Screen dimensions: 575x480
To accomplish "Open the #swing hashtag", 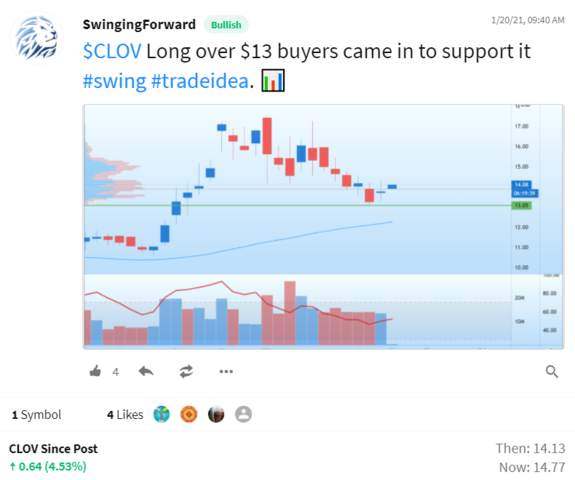I will [114, 81].
